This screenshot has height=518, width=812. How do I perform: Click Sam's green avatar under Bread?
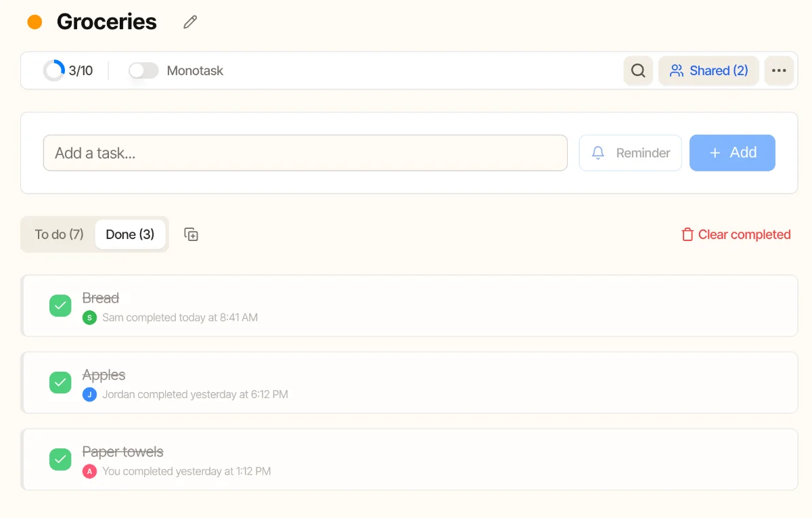[x=89, y=318]
